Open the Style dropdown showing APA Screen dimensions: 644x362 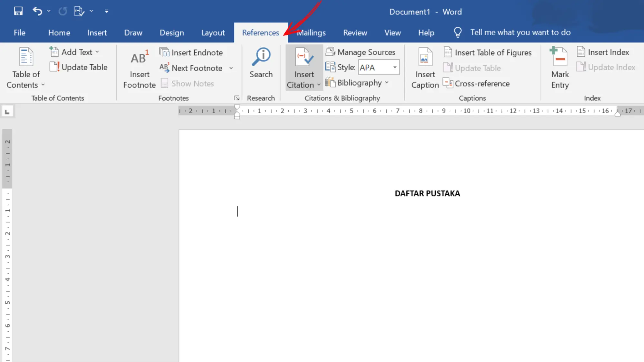(x=394, y=67)
